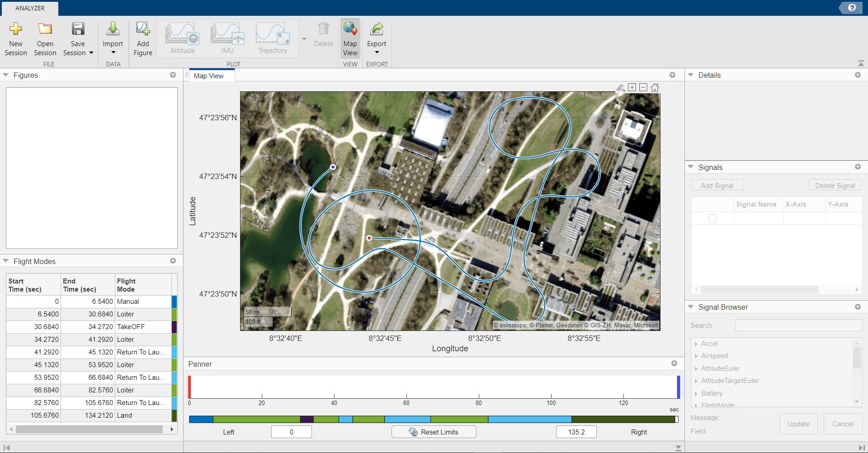Collapse the toolstrip with the arrow icon
Screen dimensions: 868x453
click(x=860, y=63)
